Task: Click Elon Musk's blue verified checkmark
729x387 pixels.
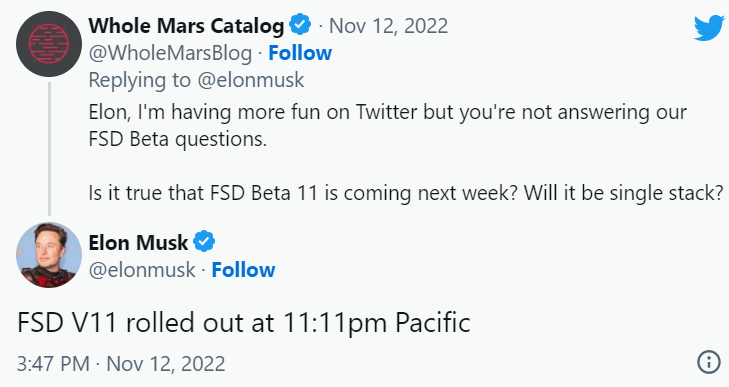Action: coord(204,242)
